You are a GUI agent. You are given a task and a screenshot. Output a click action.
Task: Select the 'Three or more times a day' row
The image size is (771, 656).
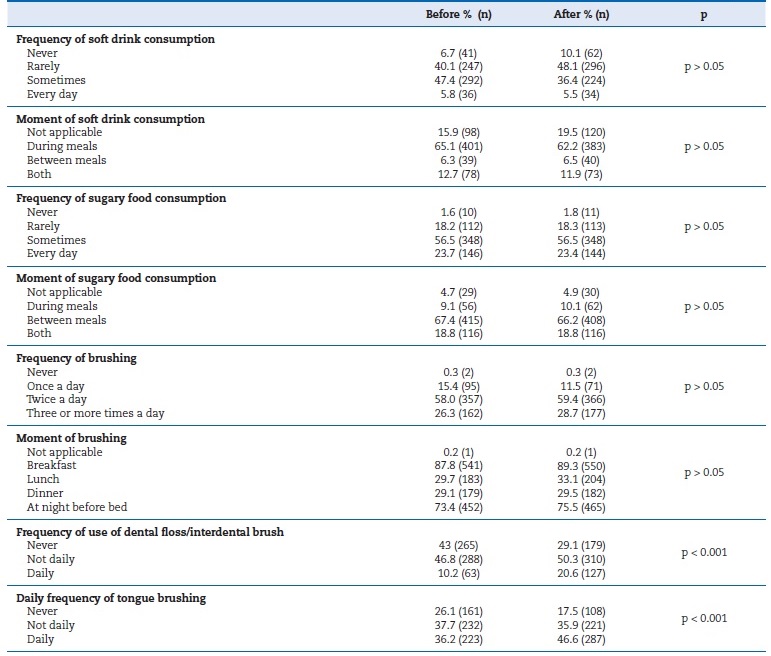95,413
